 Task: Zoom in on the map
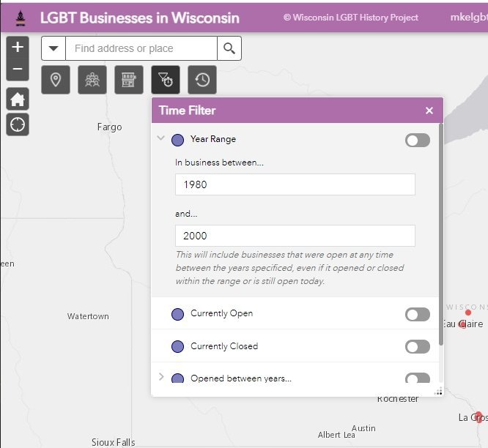18,47
